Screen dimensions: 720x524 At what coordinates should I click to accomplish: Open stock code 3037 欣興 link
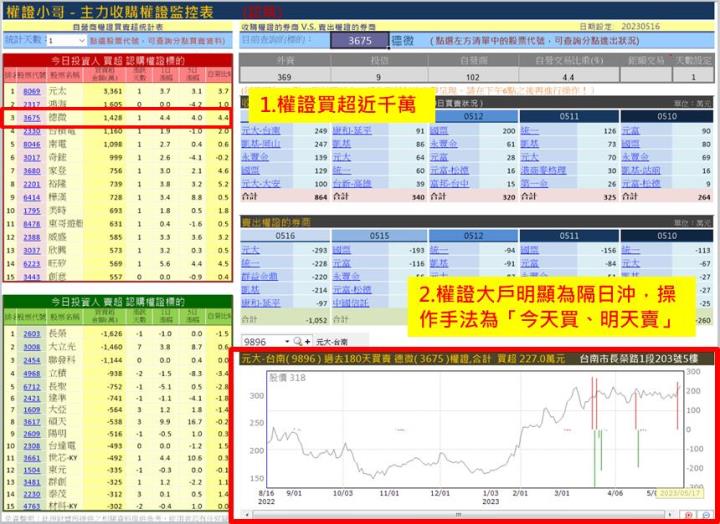pos(32,251)
